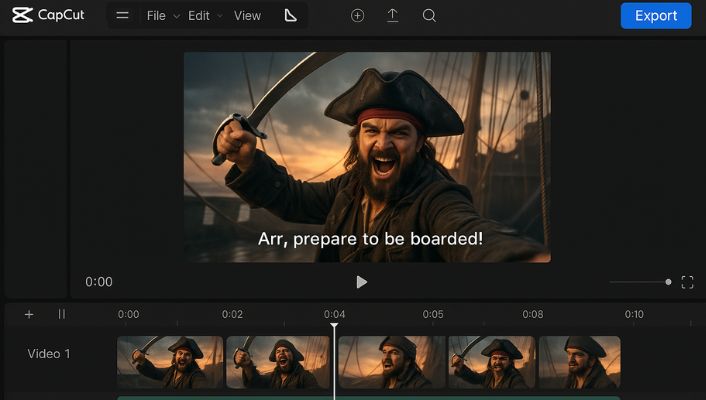The height and width of the screenshot is (400, 706).
Task: Open the File menu
Action: (156, 16)
